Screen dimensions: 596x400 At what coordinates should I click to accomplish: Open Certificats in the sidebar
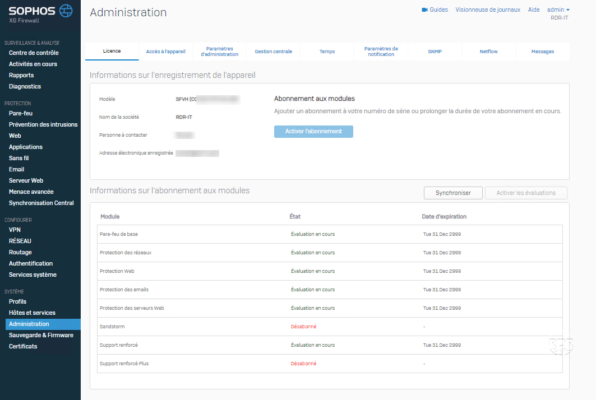[x=23, y=346]
